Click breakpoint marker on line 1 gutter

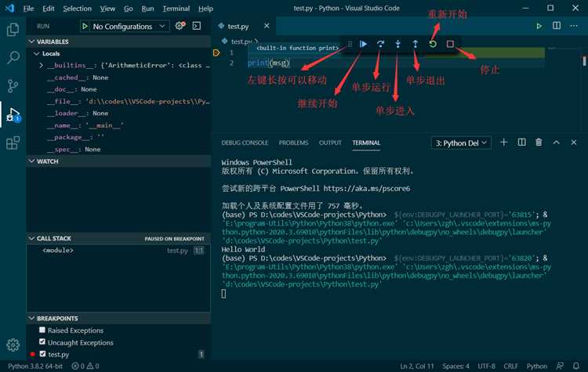[x=216, y=52]
